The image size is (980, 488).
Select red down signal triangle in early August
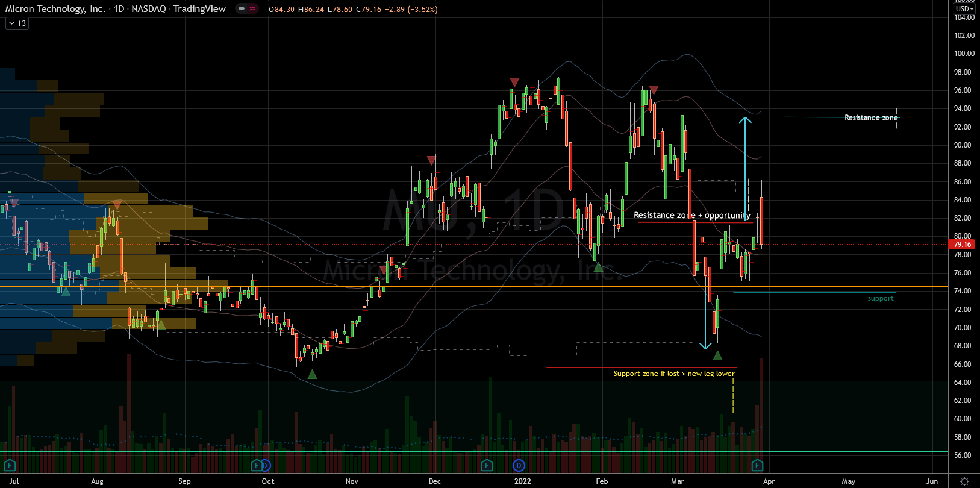coord(117,205)
